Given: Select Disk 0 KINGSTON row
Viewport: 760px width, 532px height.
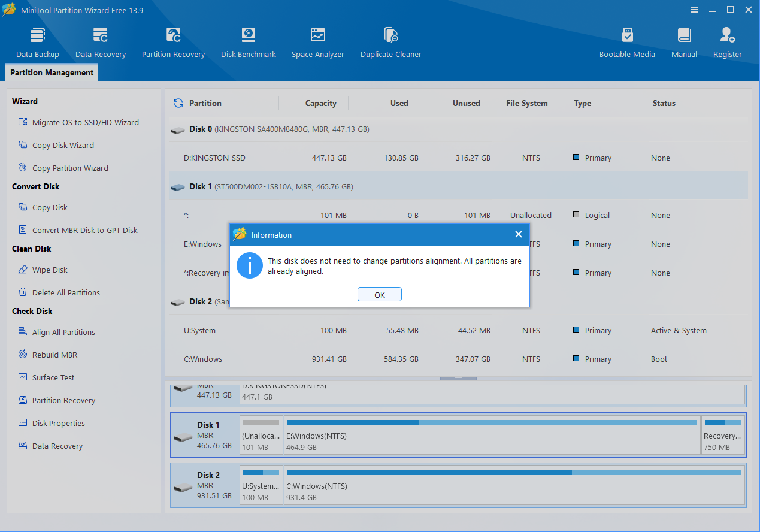Looking at the screenshot, I should click(x=458, y=129).
